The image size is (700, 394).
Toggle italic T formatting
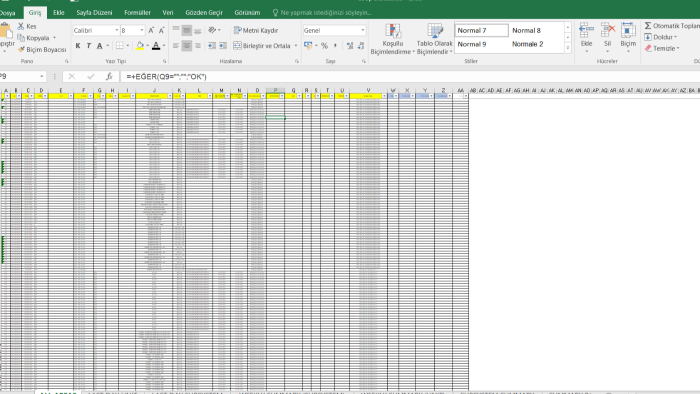88,46
